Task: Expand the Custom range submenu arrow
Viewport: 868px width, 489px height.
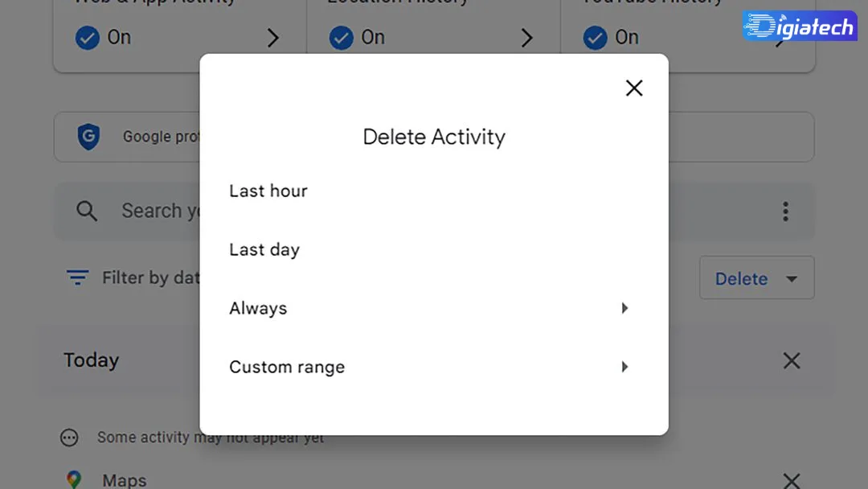Action: tap(624, 367)
